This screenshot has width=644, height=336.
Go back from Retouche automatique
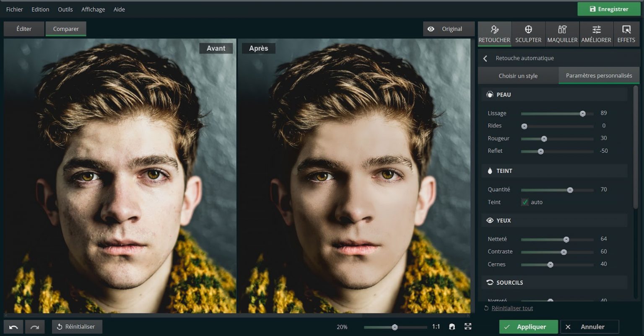click(485, 58)
